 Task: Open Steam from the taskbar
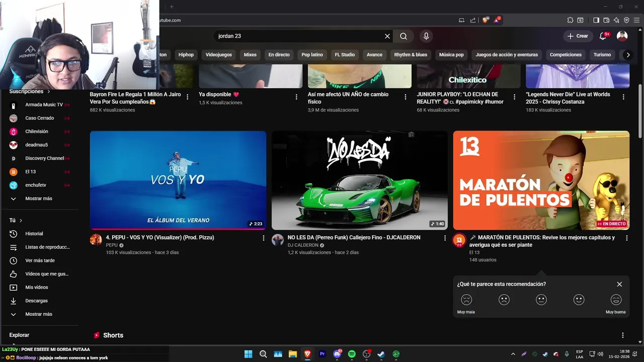coord(381,354)
